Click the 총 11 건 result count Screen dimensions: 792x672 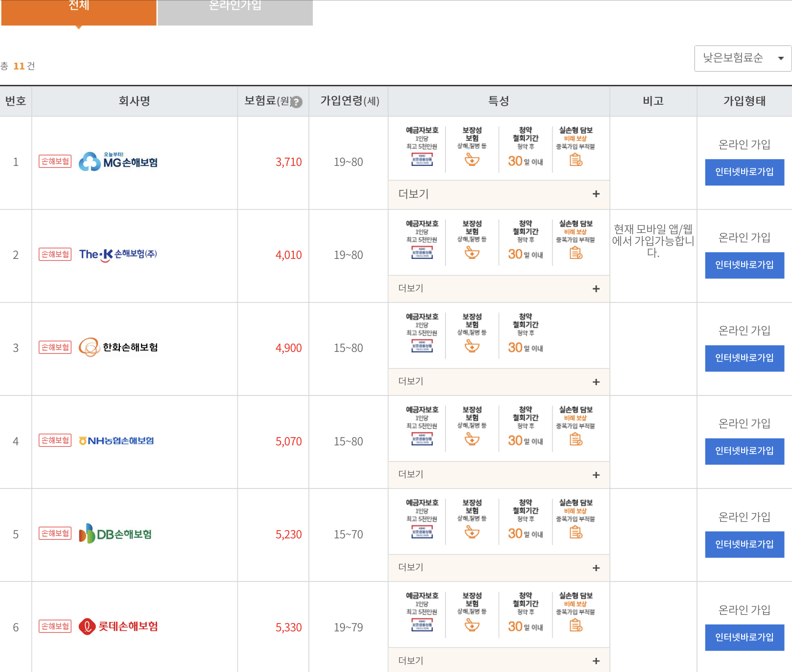tap(18, 66)
